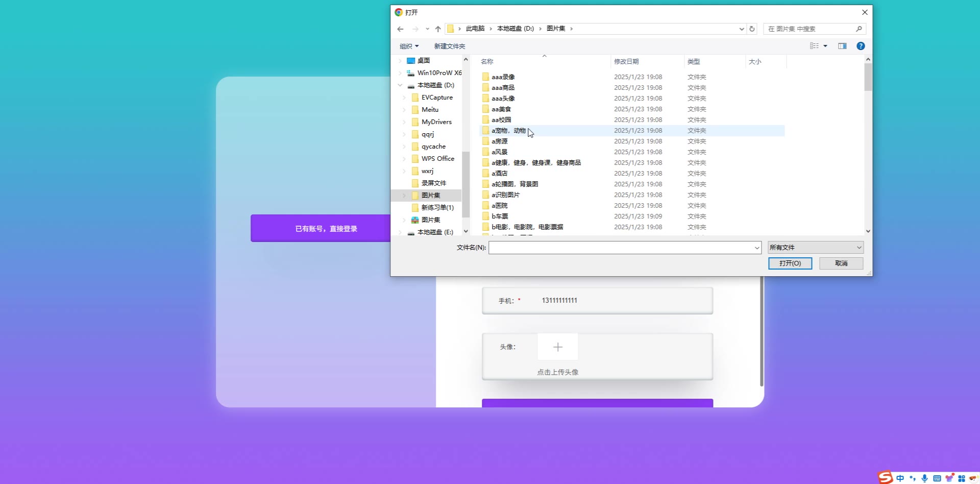Viewport: 980px width, 484px height.
Task: Click the 已有账号，直接登录 button
Action: [x=326, y=228]
